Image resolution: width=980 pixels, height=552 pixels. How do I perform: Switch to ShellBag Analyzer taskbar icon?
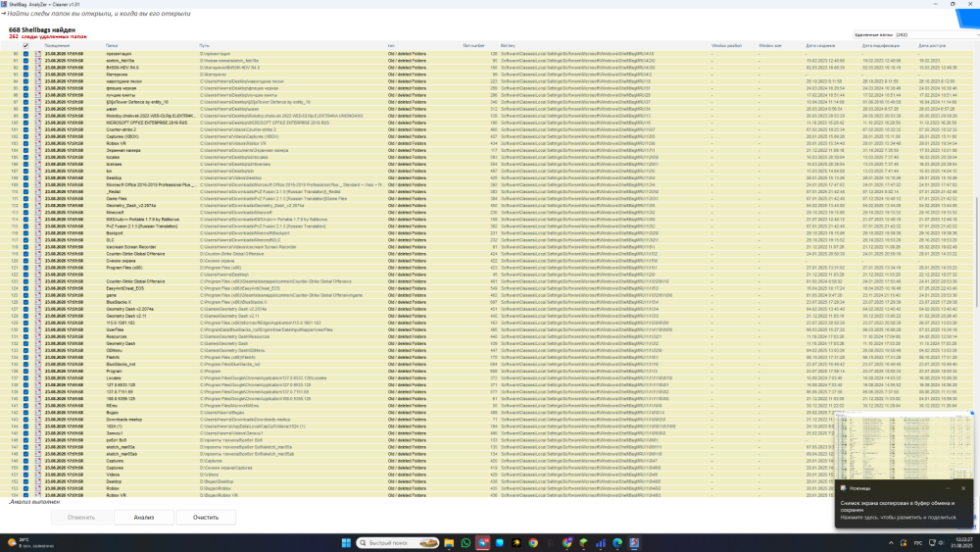[x=634, y=542]
